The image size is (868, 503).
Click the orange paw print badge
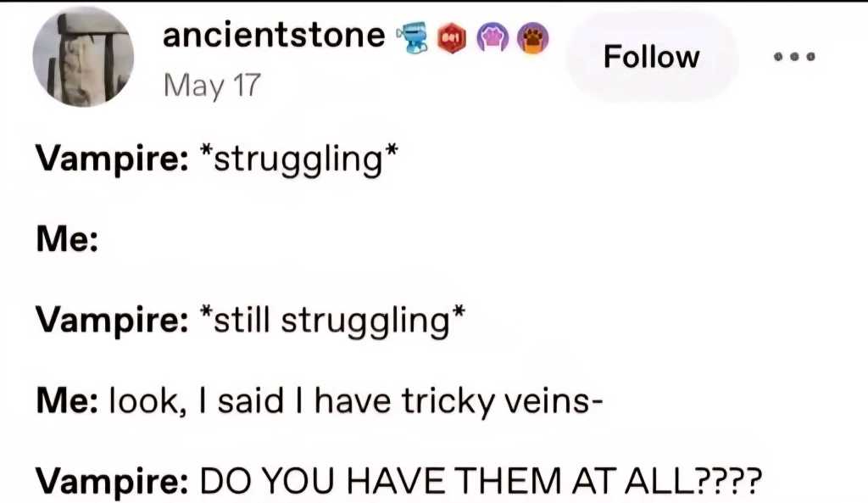click(x=533, y=36)
